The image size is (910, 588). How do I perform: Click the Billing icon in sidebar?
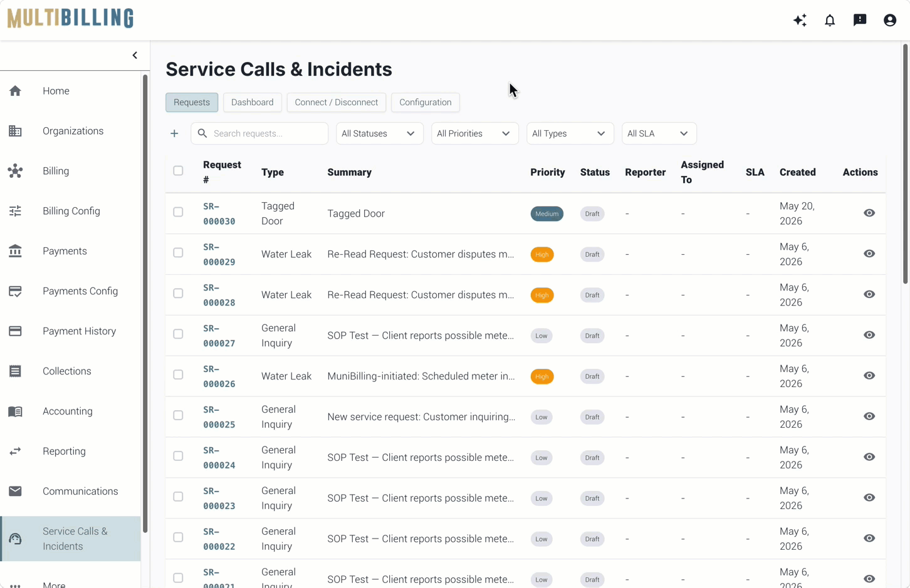(15, 171)
